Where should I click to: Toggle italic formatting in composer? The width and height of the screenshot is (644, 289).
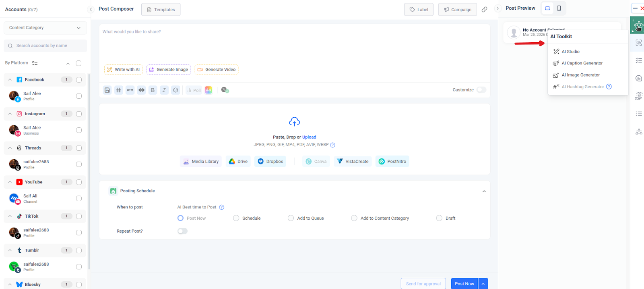(164, 90)
